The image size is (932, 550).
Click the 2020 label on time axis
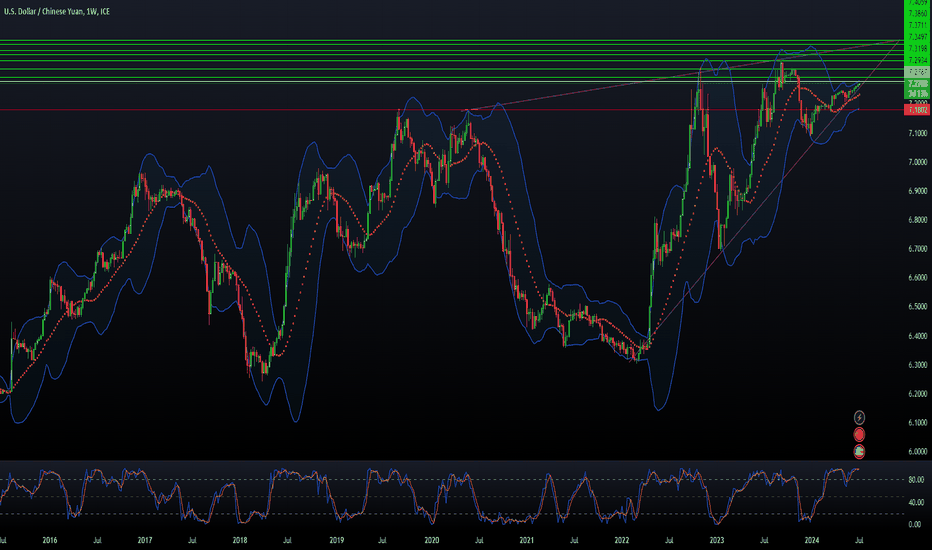coord(432,540)
